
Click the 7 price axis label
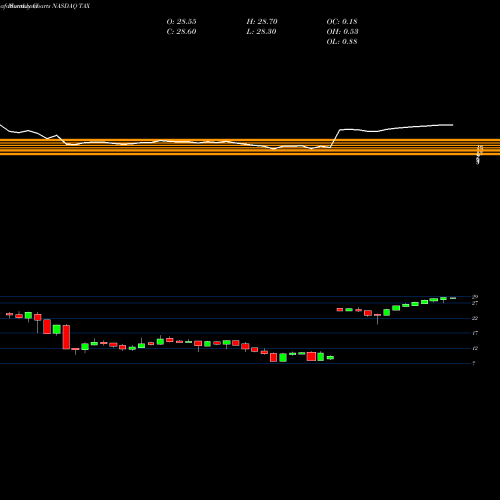(474, 363)
